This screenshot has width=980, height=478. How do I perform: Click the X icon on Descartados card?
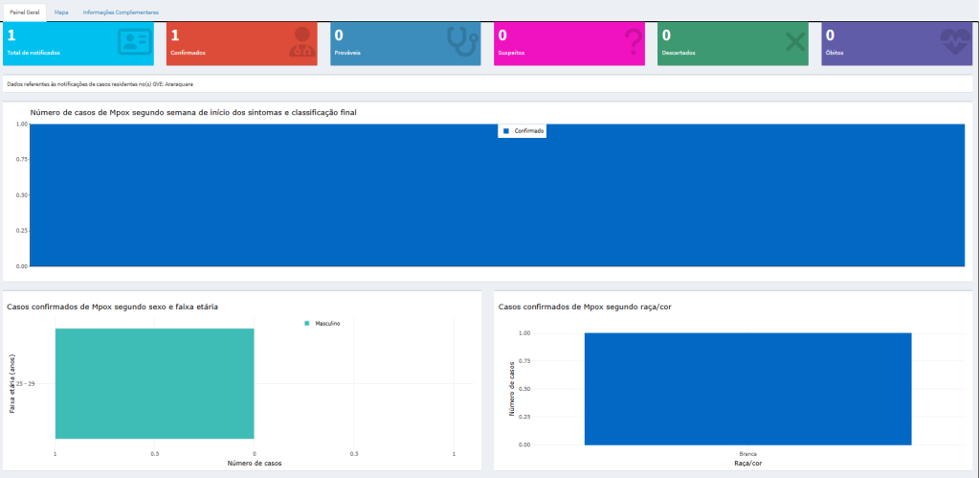click(x=795, y=43)
